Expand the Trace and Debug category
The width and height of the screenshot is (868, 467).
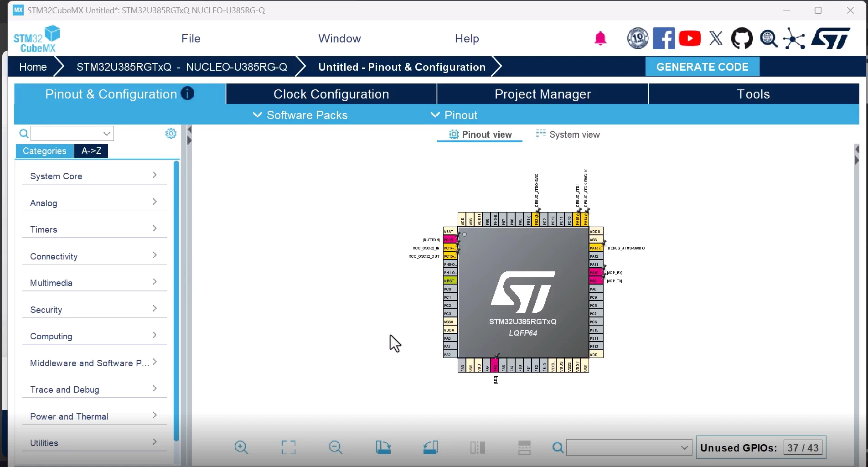coord(94,389)
